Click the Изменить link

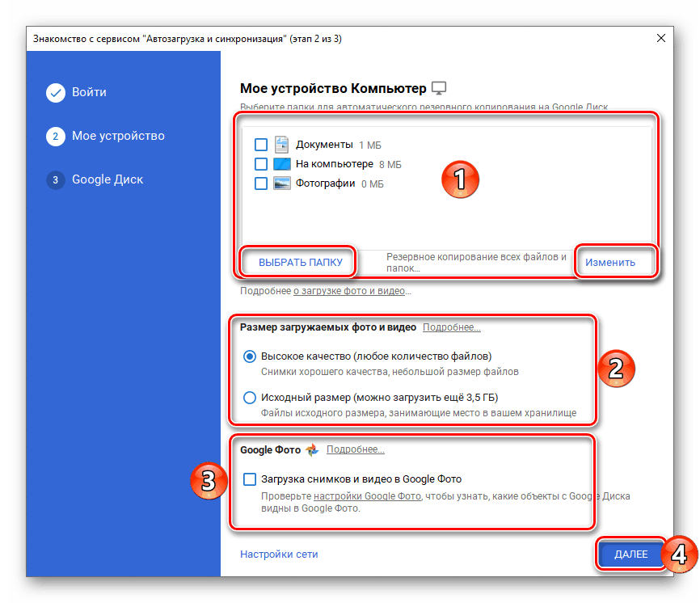tap(609, 263)
